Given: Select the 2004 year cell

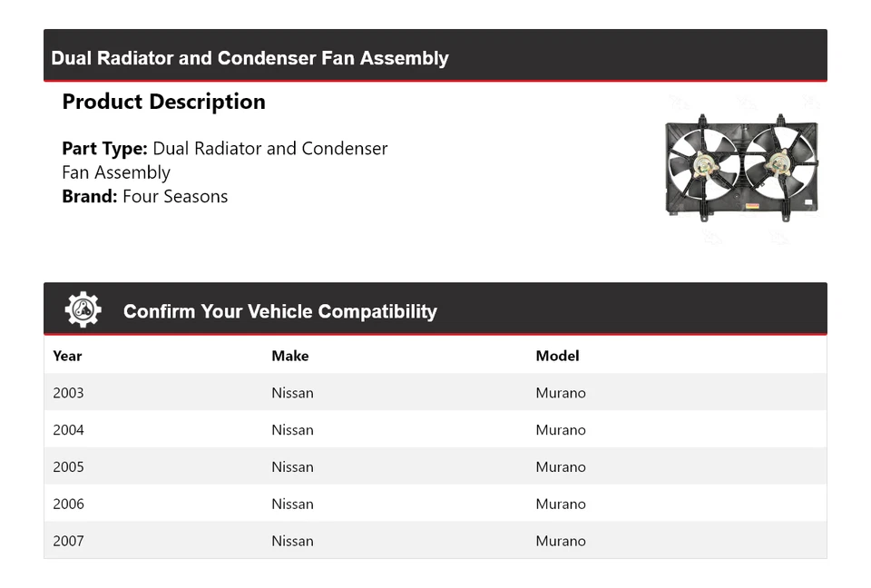Looking at the screenshot, I should (x=68, y=430).
